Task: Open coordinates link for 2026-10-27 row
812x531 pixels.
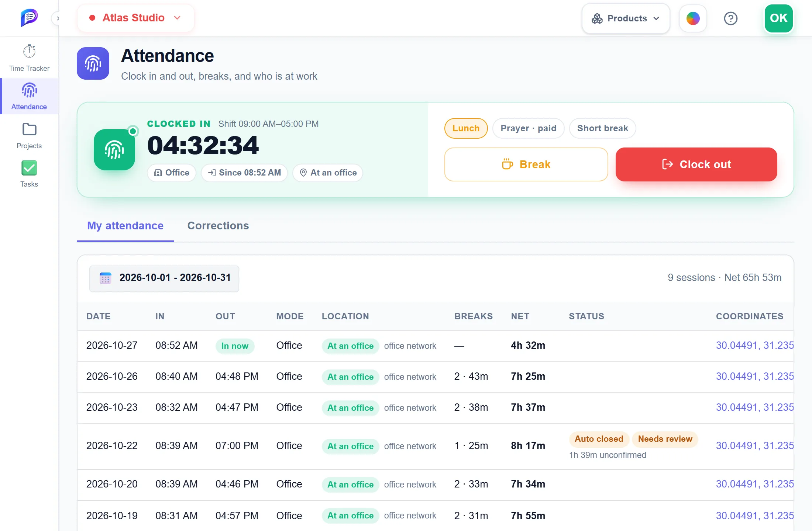Action: coord(754,346)
